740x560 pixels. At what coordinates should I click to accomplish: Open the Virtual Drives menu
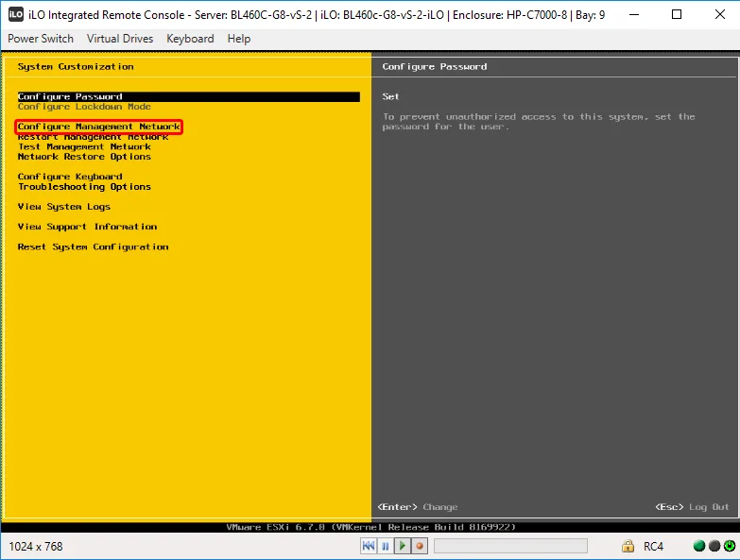pyautogui.click(x=120, y=39)
